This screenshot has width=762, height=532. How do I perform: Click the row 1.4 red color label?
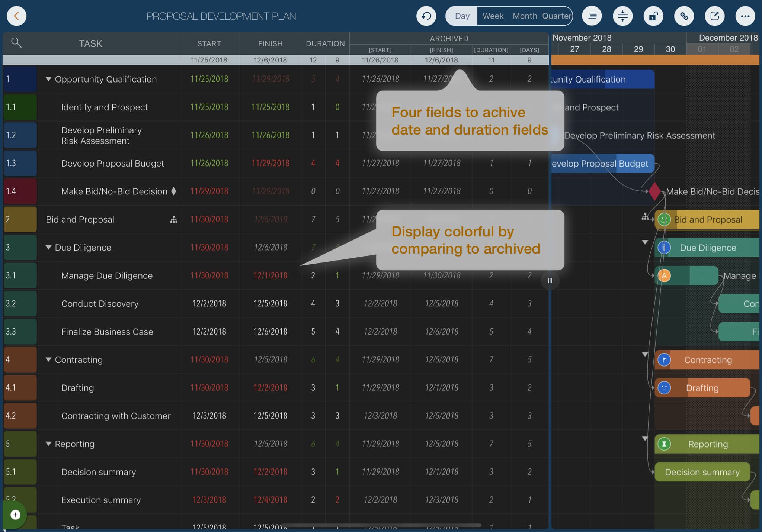point(20,191)
